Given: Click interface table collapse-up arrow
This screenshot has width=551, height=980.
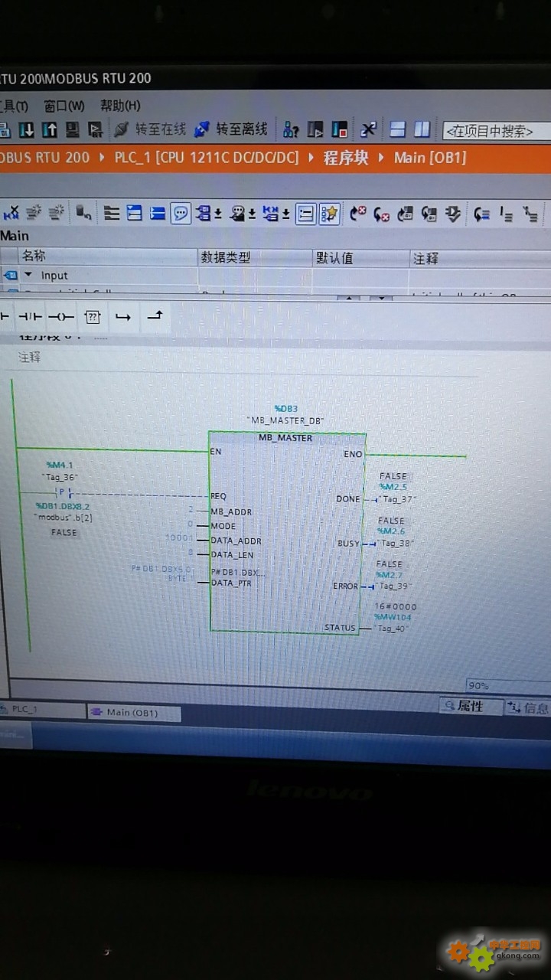Looking at the screenshot, I should (x=349, y=299).
